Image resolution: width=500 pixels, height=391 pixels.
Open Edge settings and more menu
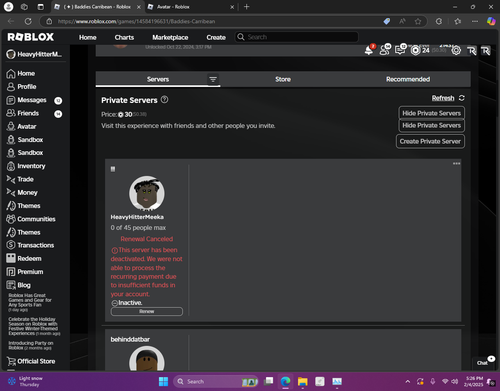pyautogui.click(x=475, y=21)
